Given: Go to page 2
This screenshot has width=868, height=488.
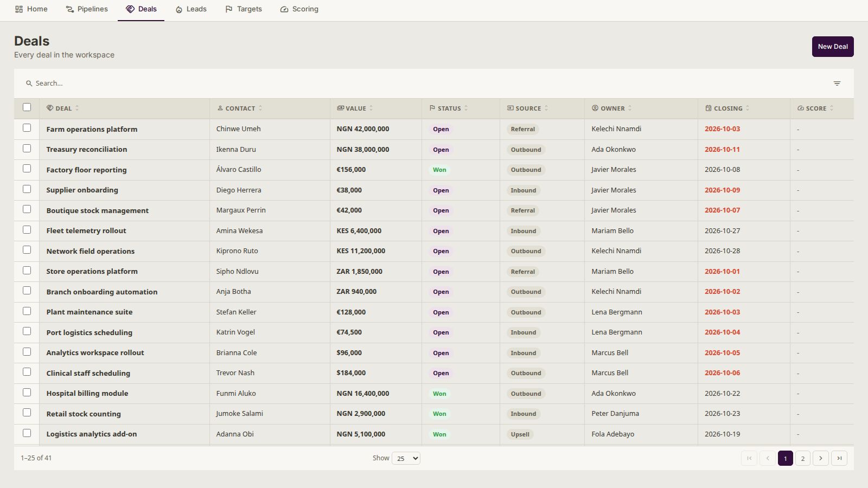Looking at the screenshot, I should tap(803, 458).
